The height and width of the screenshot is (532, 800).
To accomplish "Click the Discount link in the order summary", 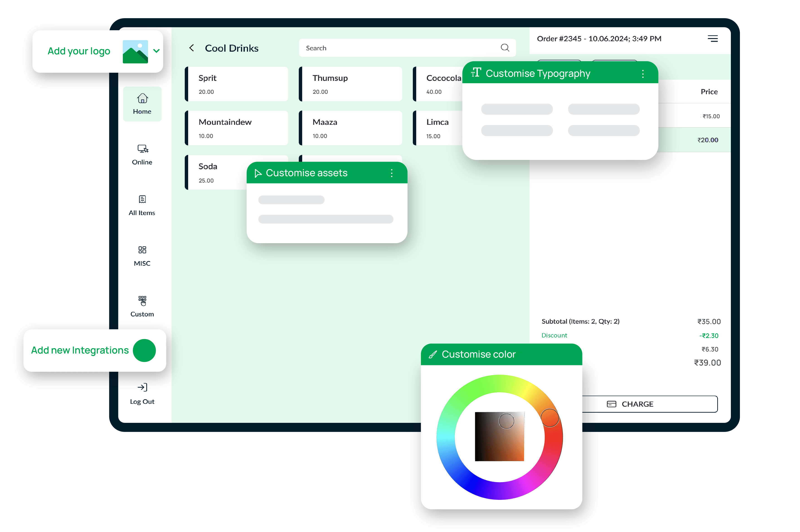I will [x=554, y=335].
